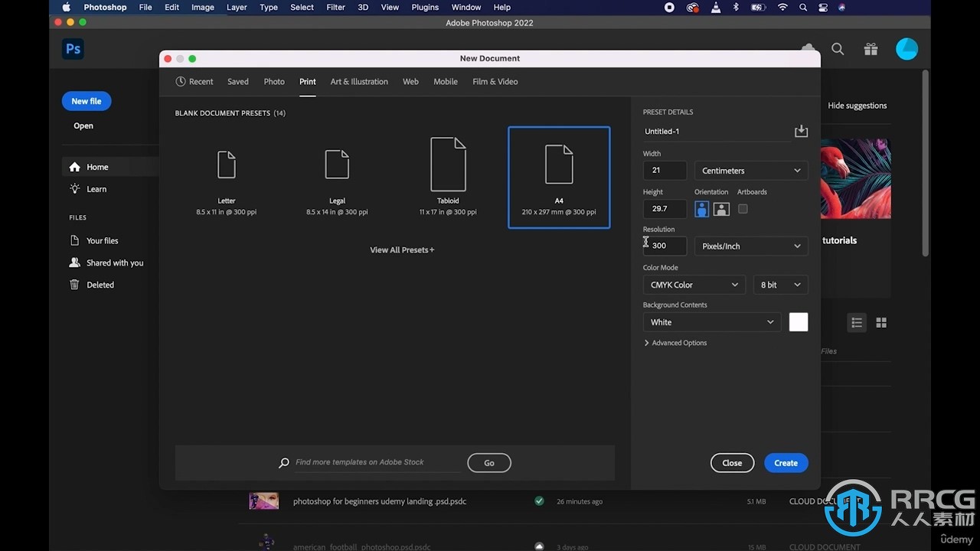Switch to the Web tab
The image size is (980, 551).
(411, 81)
